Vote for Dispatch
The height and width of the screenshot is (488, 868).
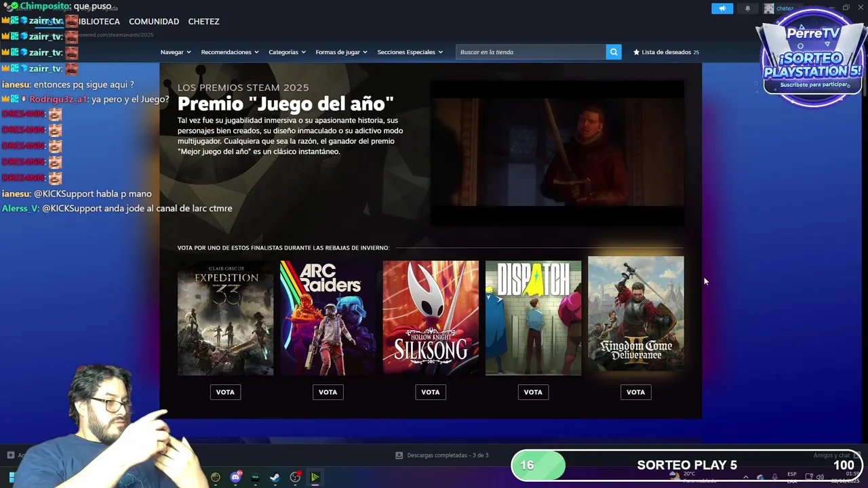533,392
